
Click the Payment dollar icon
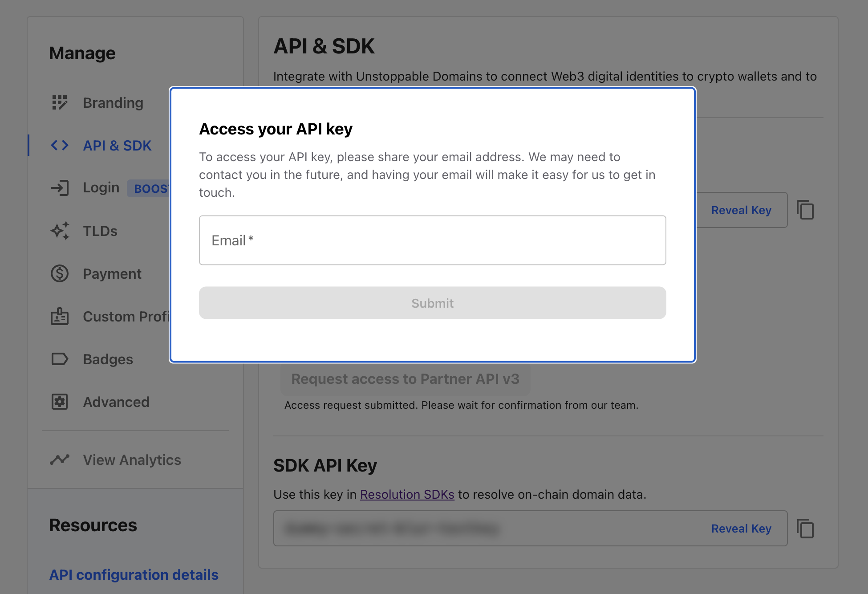click(x=60, y=273)
